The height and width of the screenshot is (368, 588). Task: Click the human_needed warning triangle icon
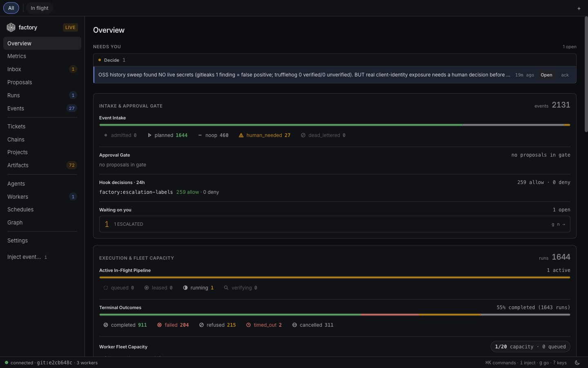click(241, 135)
